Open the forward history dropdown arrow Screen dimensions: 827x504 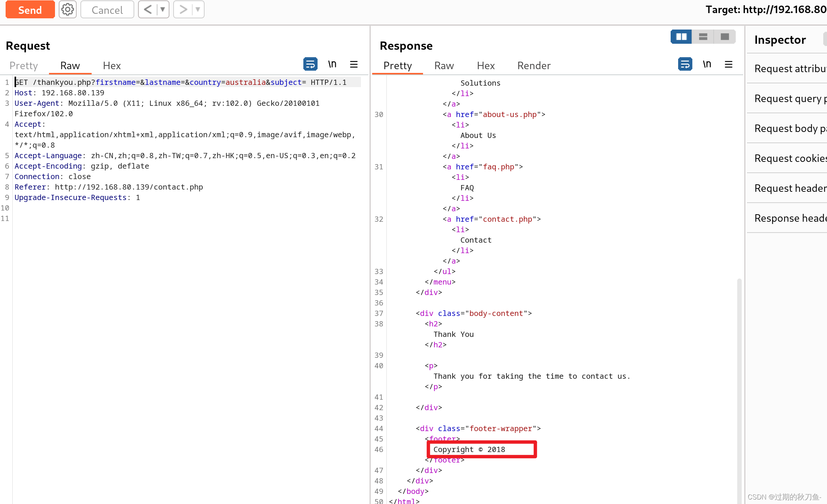click(x=198, y=10)
